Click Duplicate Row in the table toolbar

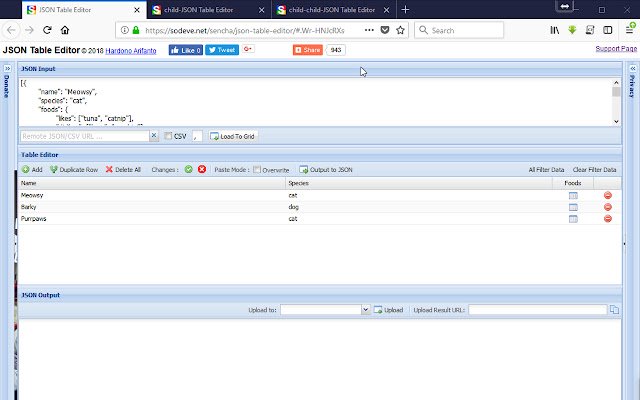74,170
